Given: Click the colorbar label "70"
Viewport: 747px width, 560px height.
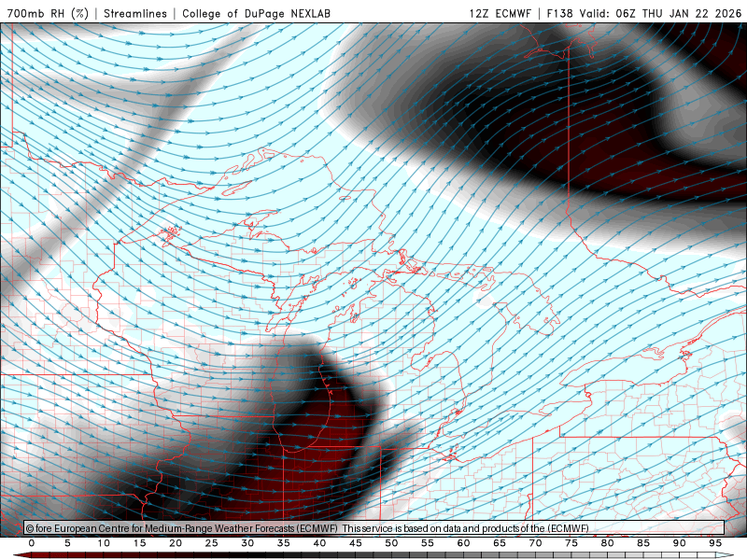Looking at the screenshot, I should [535, 543].
